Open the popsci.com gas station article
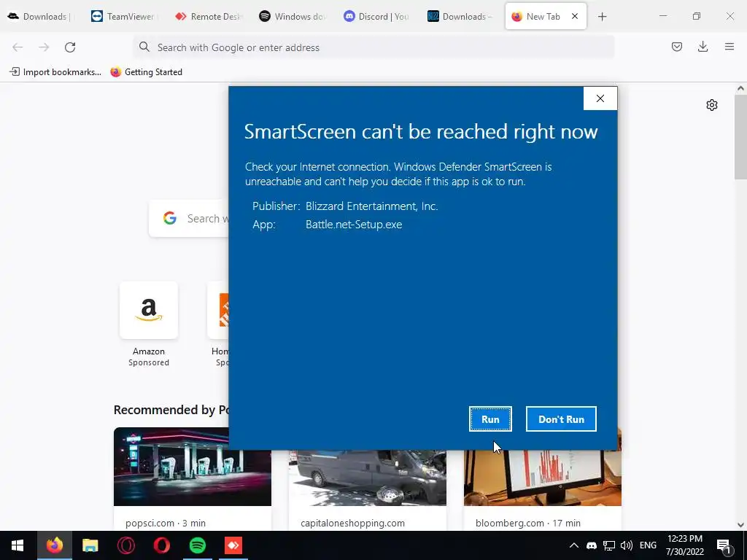 [193, 478]
